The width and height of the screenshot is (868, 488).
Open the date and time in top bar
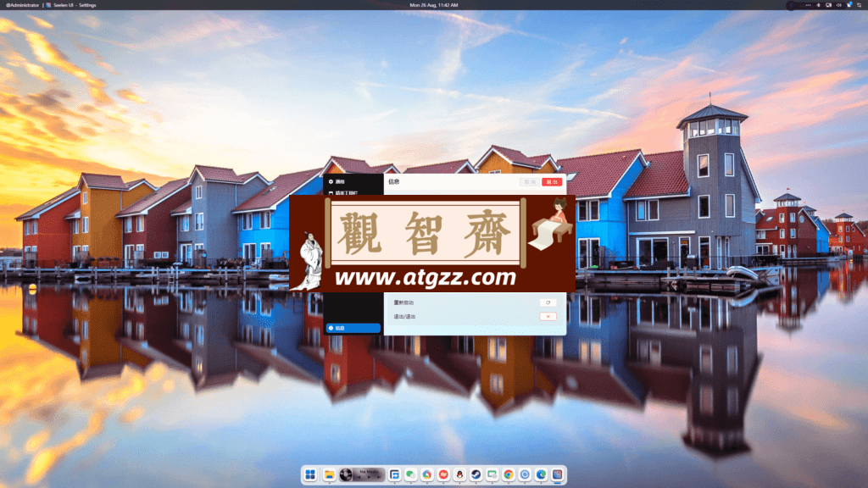pyautogui.click(x=433, y=5)
